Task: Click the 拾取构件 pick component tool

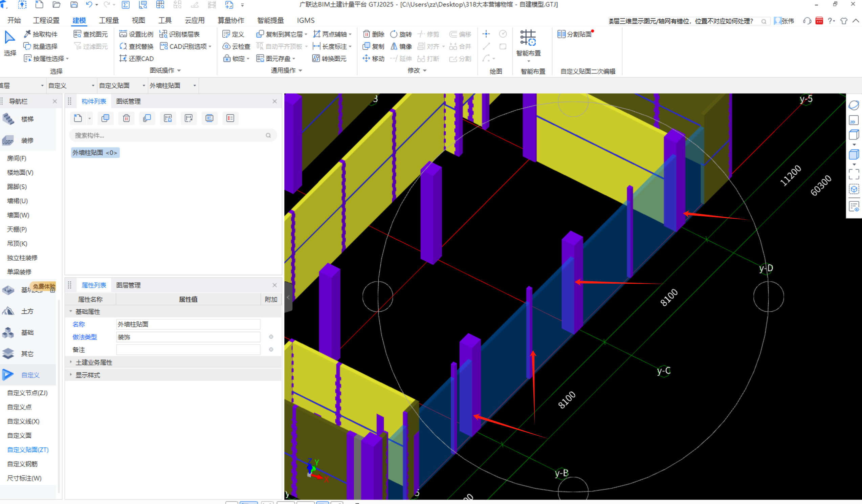Action: 41,34
